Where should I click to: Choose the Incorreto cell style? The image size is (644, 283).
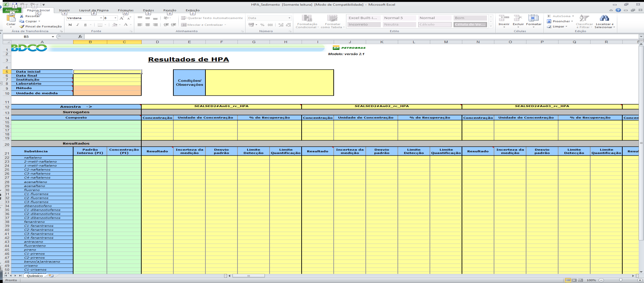point(364,24)
